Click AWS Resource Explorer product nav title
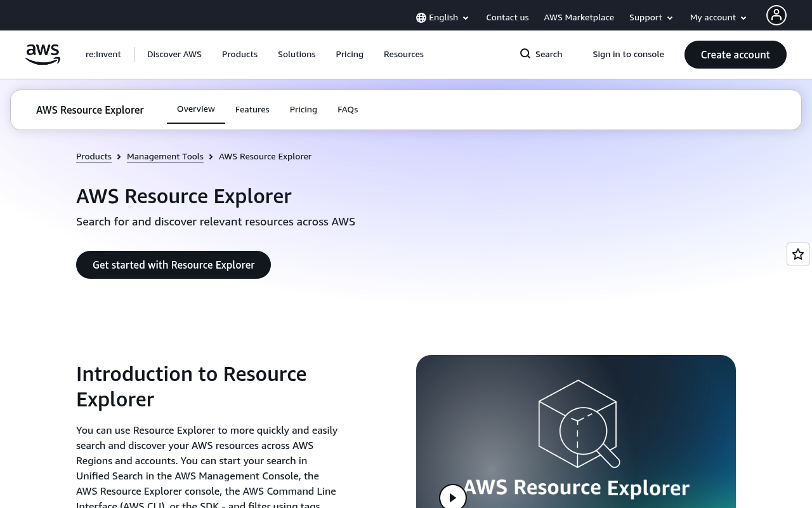This screenshot has height=508, width=812. pos(90,110)
